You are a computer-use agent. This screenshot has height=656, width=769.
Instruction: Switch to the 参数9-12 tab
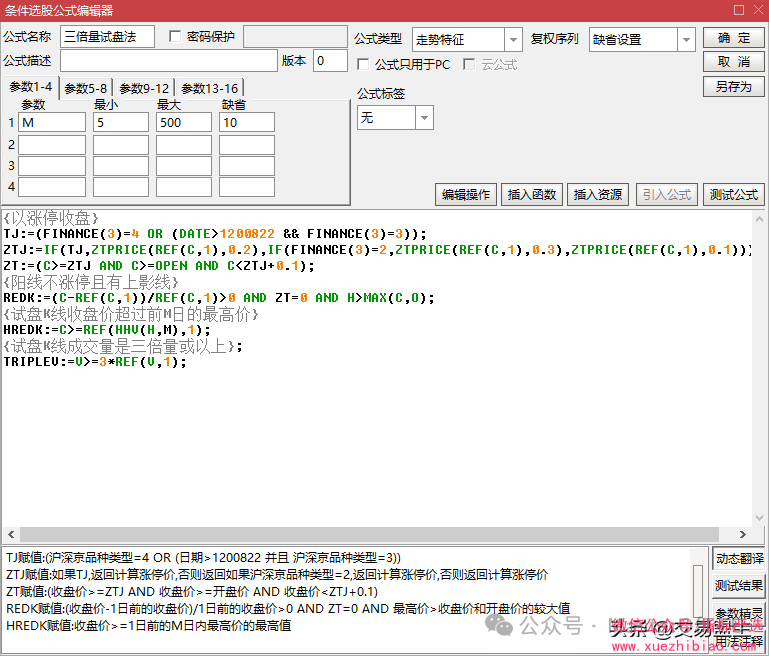click(144, 89)
